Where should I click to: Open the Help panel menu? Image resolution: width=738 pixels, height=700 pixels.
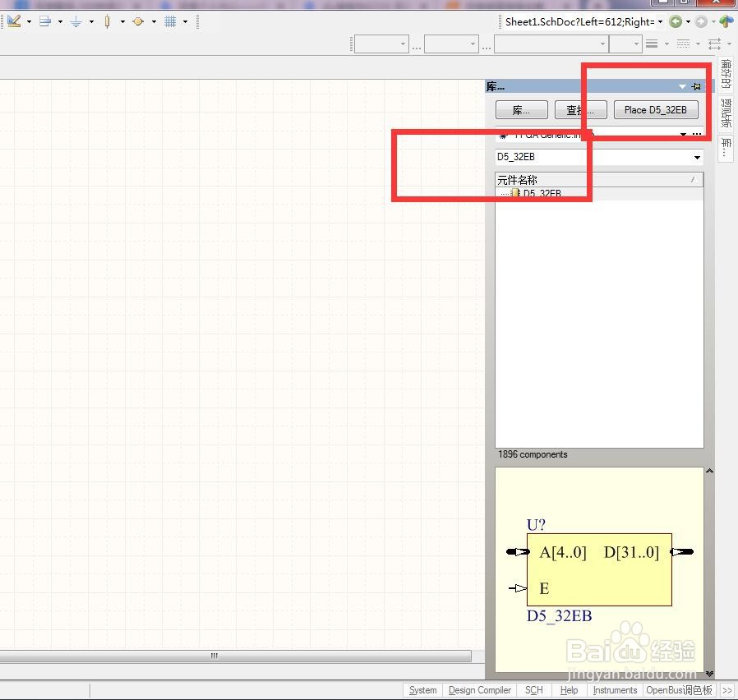(569, 690)
